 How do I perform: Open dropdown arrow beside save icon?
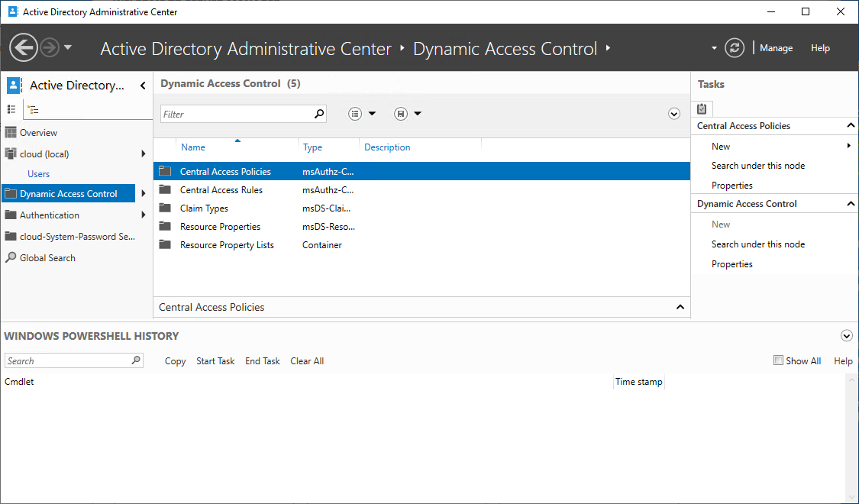418,113
